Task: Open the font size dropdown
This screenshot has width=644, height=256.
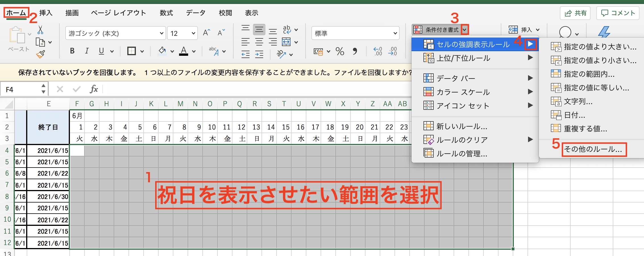Action: pos(194,34)
